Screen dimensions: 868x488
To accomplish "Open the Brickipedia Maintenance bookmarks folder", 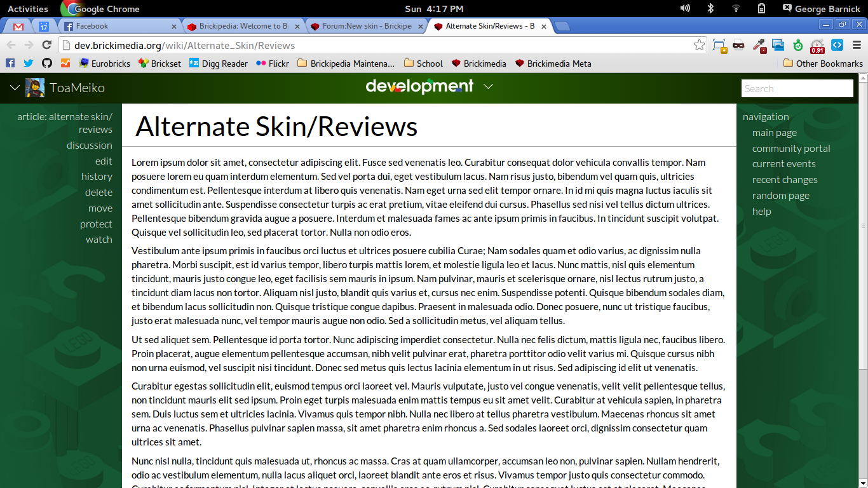I will point(346,64).
